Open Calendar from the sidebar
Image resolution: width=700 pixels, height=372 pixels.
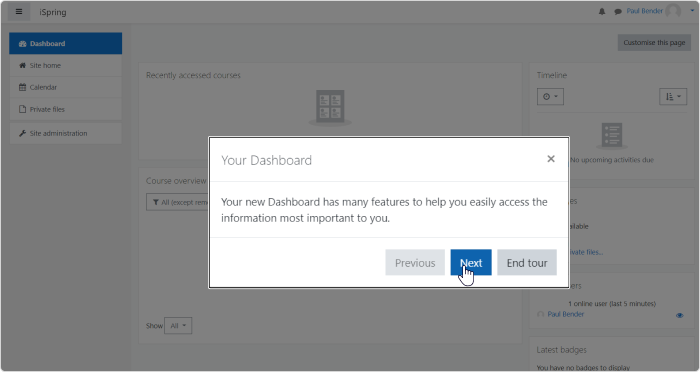(66, 87)
